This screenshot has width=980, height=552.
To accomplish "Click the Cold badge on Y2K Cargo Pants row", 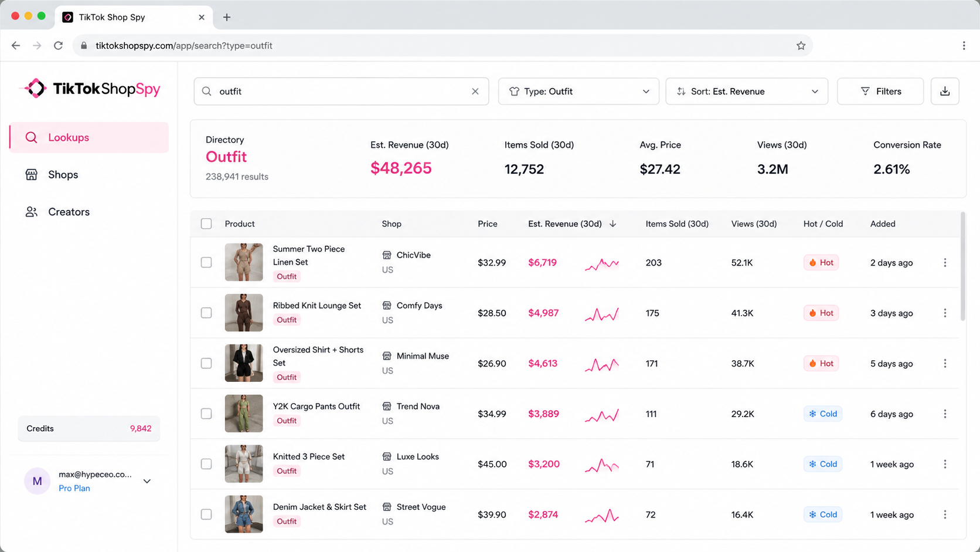I will point(823,414).
